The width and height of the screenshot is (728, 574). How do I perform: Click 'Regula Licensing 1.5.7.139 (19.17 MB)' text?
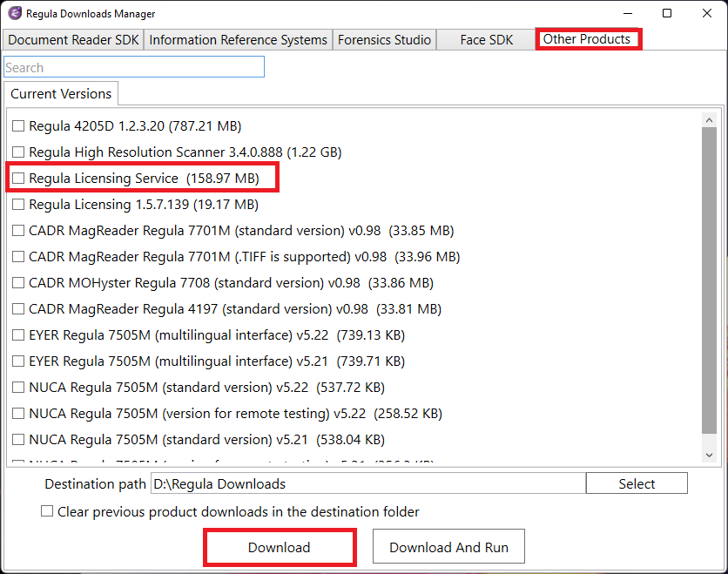[144, 205]
